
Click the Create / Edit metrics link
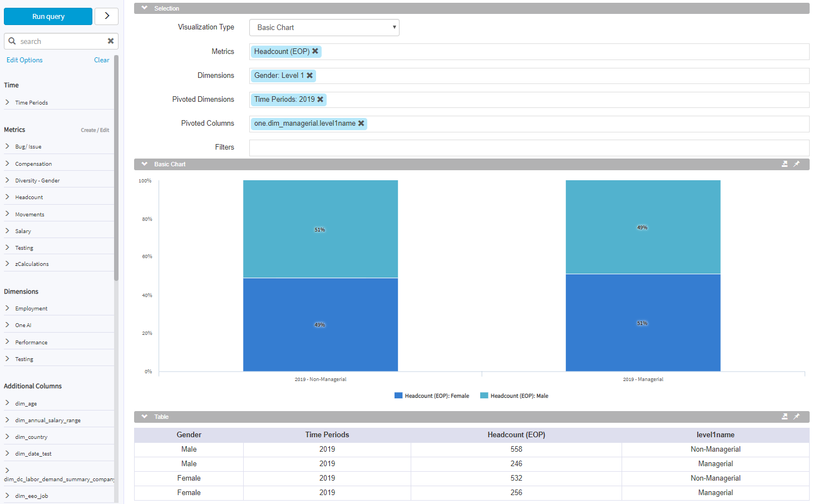[x=95, y=130]
